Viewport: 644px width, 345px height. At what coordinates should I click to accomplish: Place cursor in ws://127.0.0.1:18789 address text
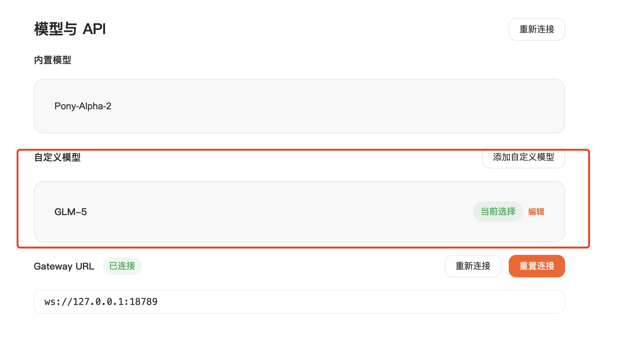(x=101, y=302)
